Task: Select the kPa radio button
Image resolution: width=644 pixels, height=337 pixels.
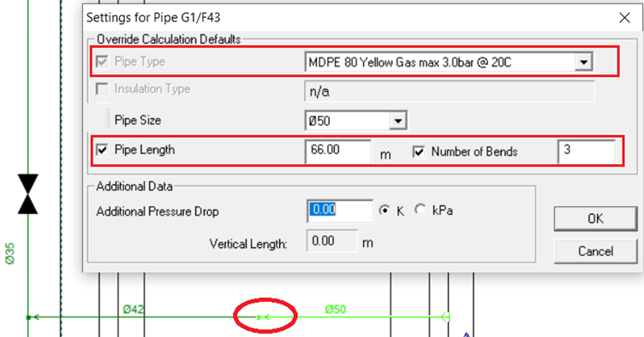Action: tap(420, 210)
